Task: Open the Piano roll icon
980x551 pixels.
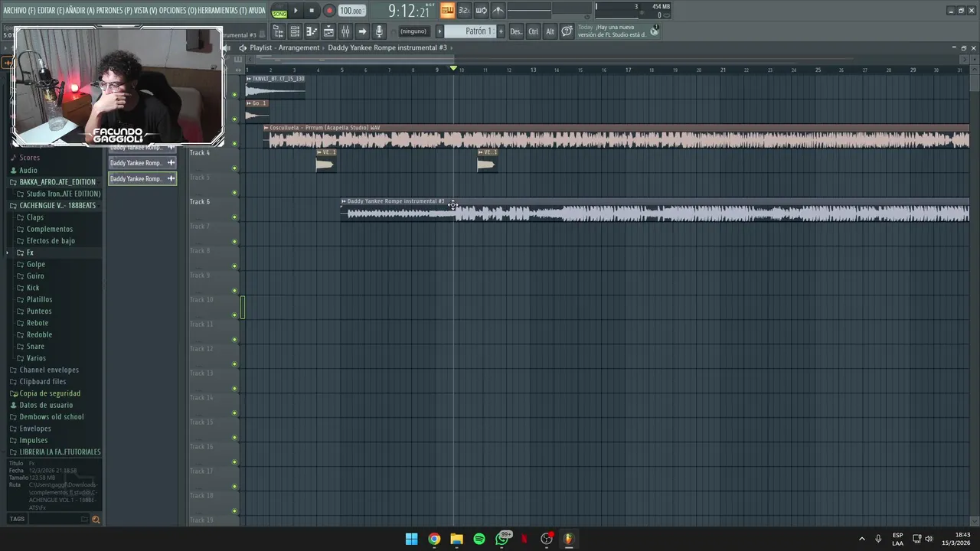Action: point(312,31)
